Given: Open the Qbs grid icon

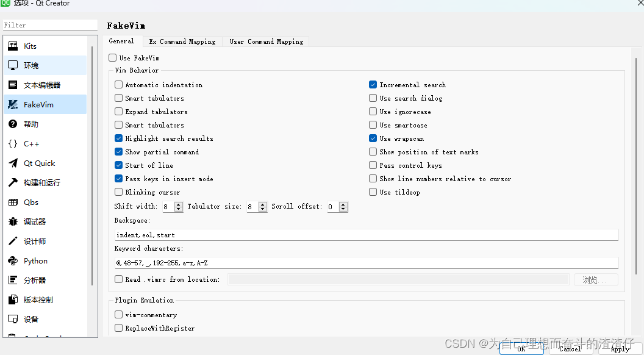Looking at the screenshot, I should (13, 202).
